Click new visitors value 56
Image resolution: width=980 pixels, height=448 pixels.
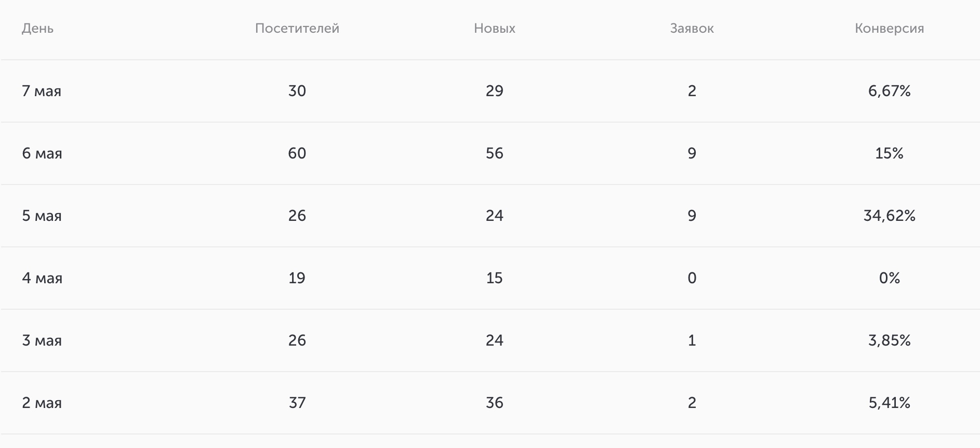pos(495,153)
